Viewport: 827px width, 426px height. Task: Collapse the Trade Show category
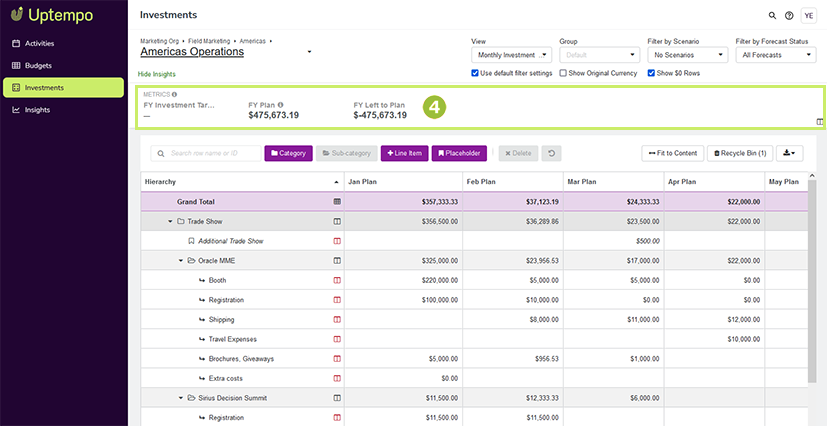tap(170, 221)
